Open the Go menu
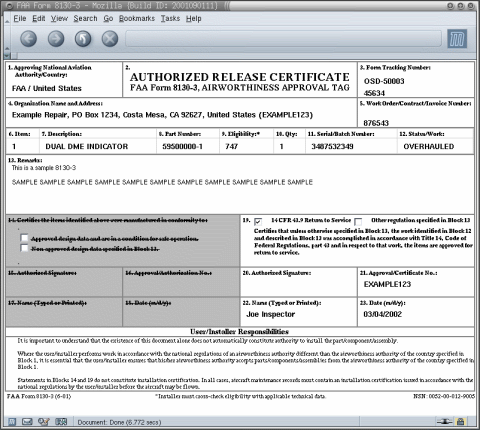480x430 pixels. pyautogui.click(x=108, y=19)
